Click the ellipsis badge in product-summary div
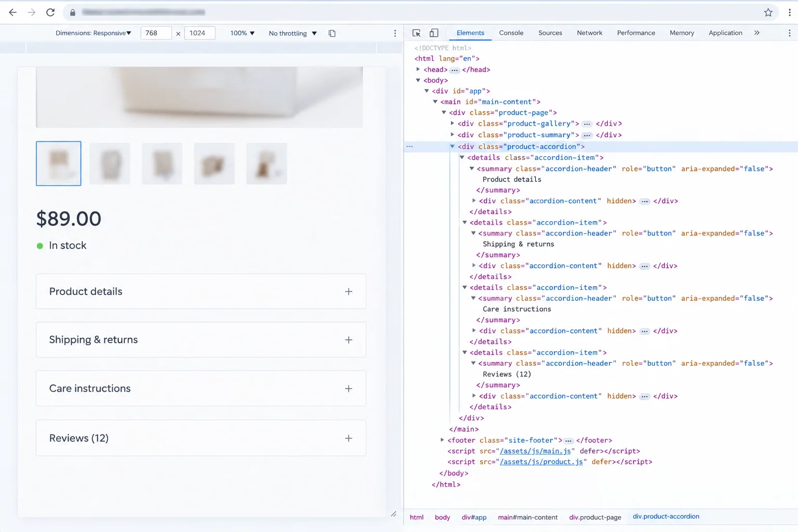This screenshot has height=532, width=798. pyautogui.click(x=587, y=136)
